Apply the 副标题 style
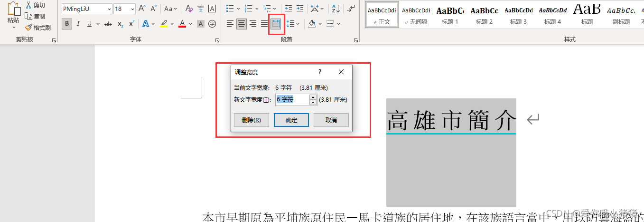This screenshot has height=222, width=644. coord(621,14)
